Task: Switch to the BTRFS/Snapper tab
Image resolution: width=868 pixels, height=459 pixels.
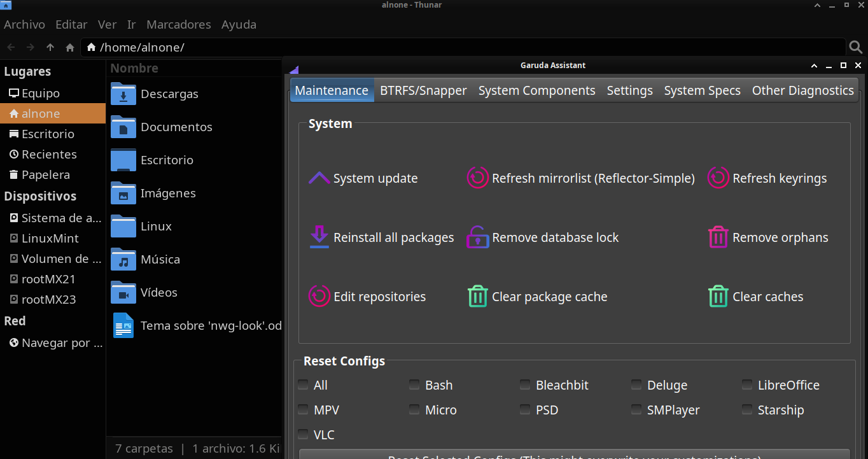Action: click(423, 90)
